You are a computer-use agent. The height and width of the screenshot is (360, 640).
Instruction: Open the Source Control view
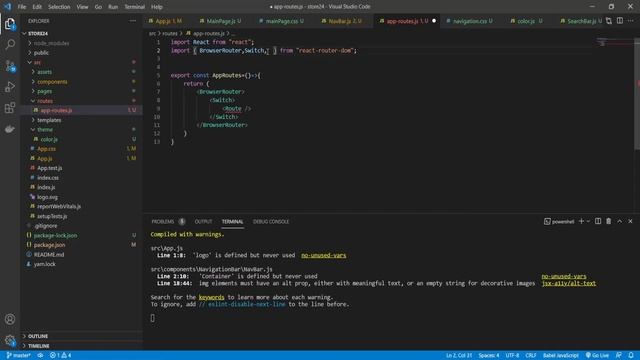point(10,66)
